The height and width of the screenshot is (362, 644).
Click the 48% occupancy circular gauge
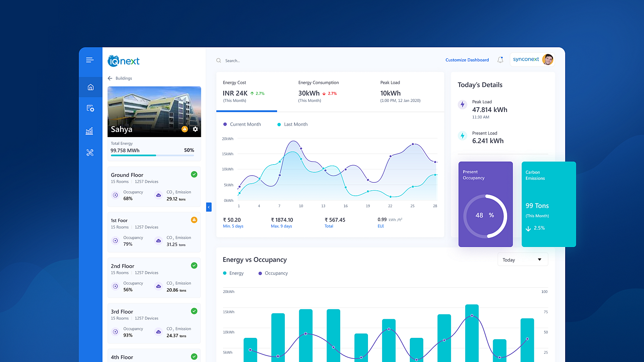pos(485,216)
